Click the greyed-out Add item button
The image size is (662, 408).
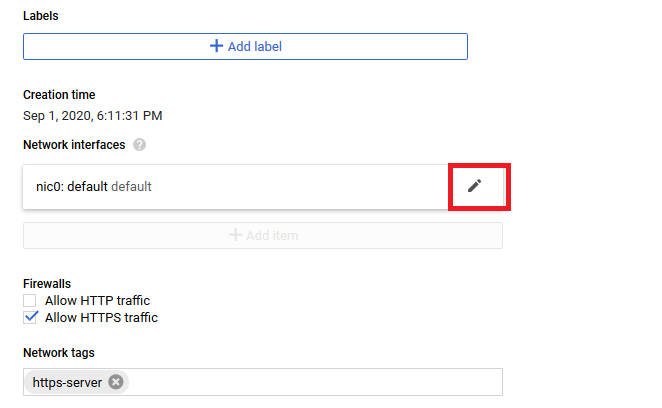pyautogui.click(x=263, y=235)
